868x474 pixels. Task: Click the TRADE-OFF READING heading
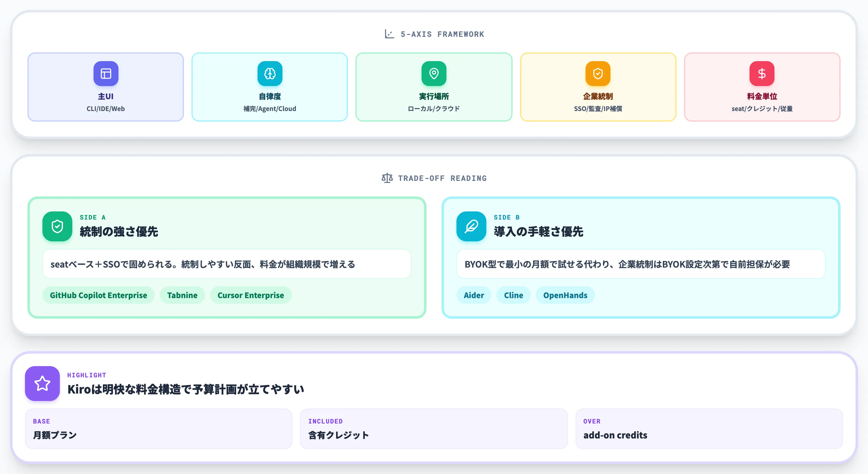point(442,178)
